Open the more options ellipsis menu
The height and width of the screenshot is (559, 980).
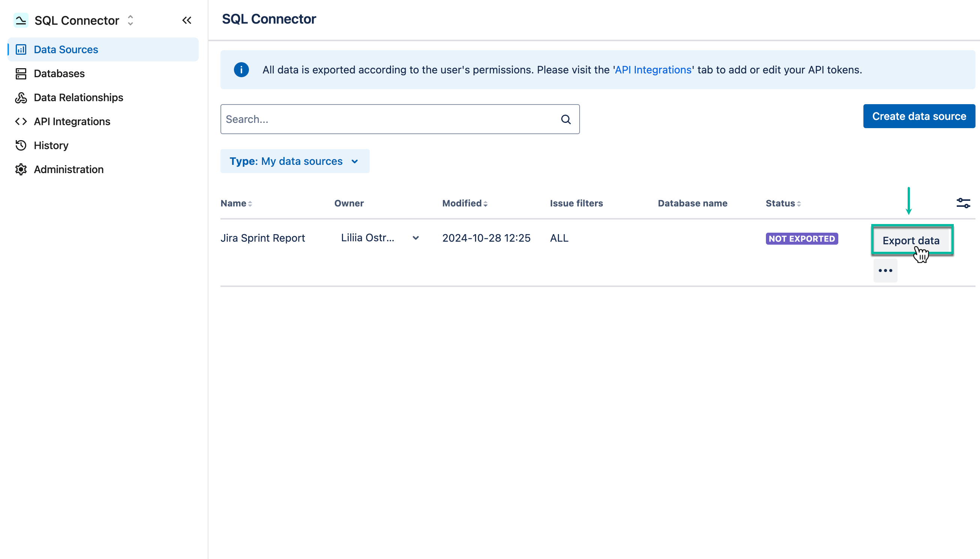click(885, 270)
